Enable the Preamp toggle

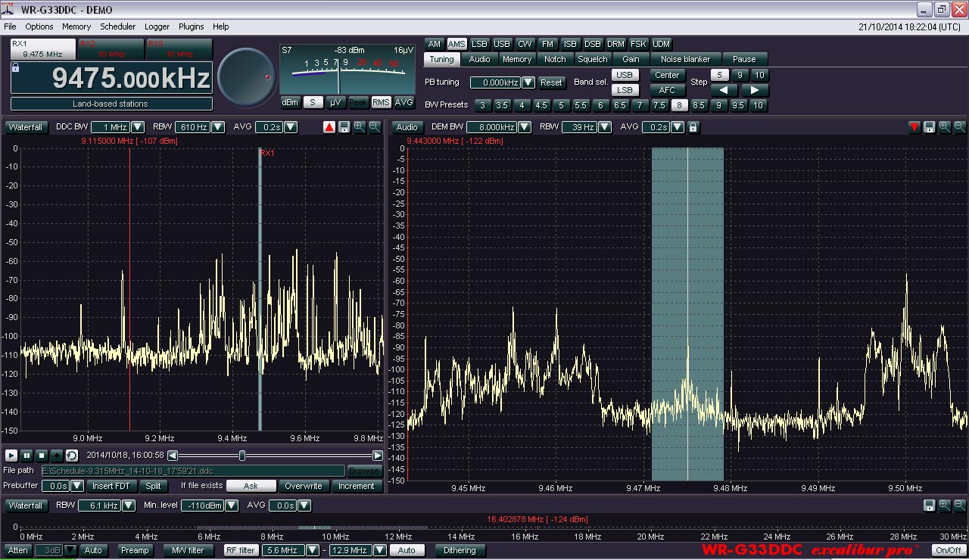click(136, 550)
